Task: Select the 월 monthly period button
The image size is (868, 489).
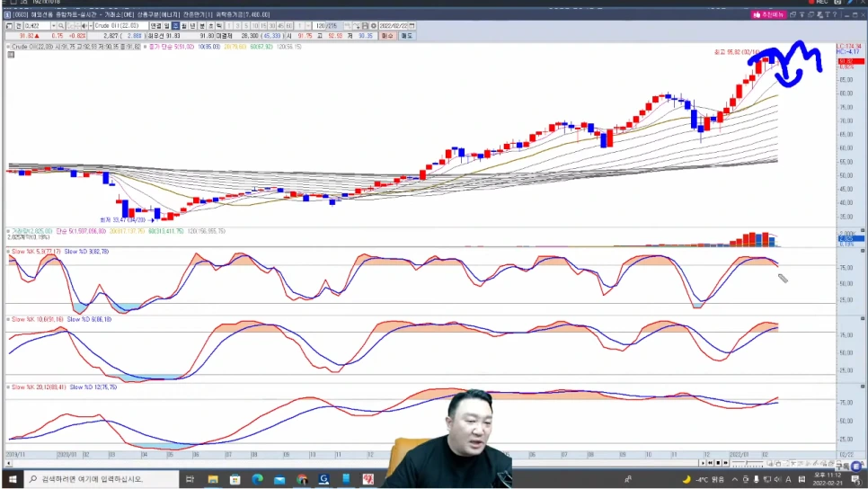Action: [x=184, y=25]
